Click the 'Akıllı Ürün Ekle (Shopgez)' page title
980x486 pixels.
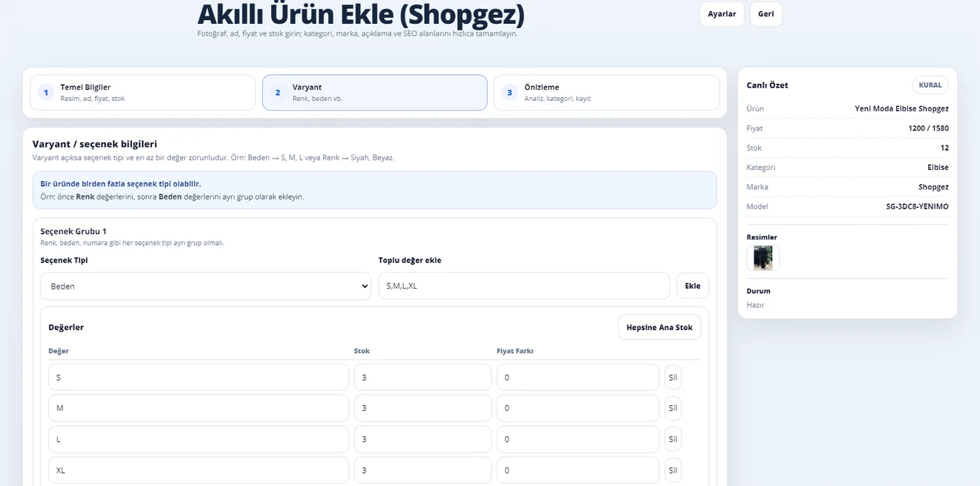click(361, 14)
